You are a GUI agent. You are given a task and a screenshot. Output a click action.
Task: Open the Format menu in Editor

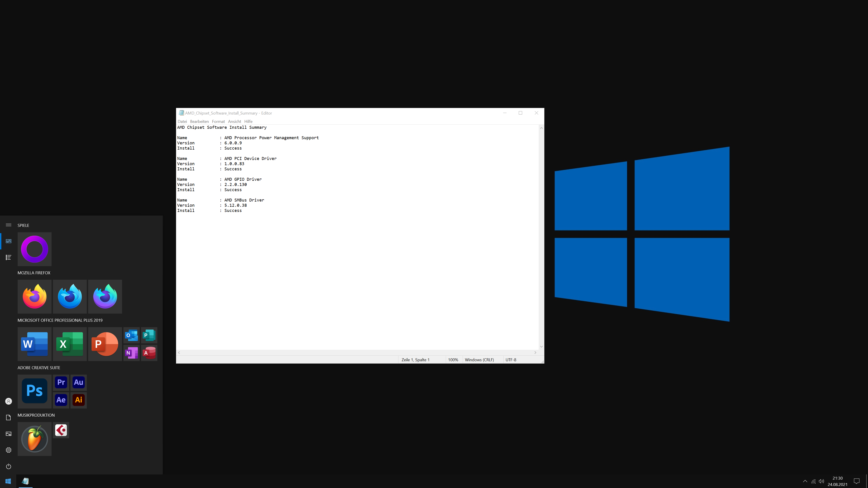click(x=218, y=122)
